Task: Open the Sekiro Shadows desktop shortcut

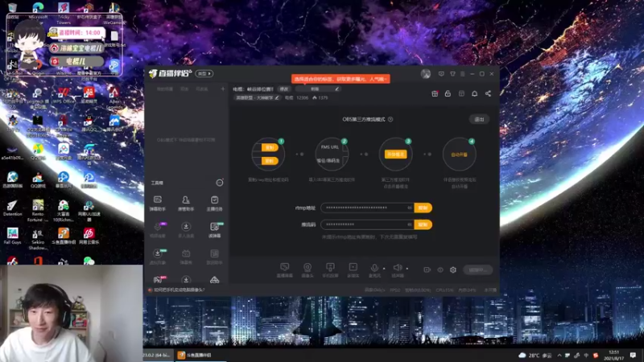Action: (38, 239)
